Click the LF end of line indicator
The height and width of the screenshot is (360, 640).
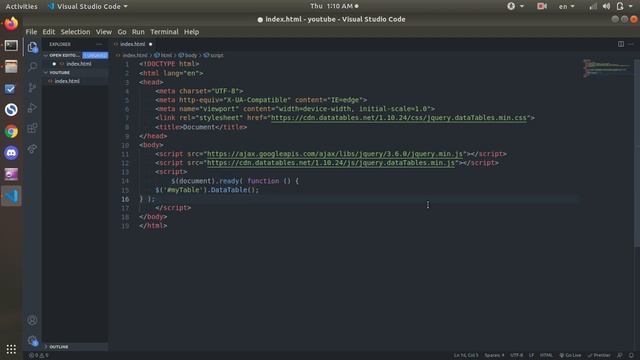[x=531, y=356]
